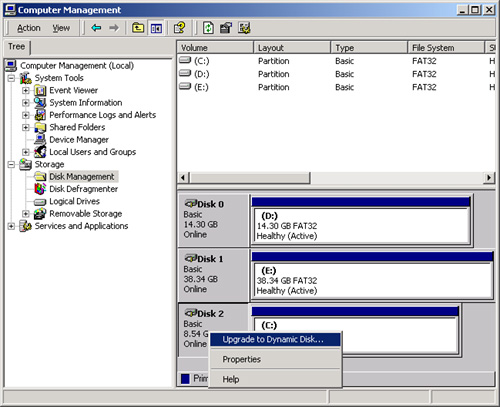Select Device Manager in the tree
Screen dimensions: 500x407
pos(79,140)
